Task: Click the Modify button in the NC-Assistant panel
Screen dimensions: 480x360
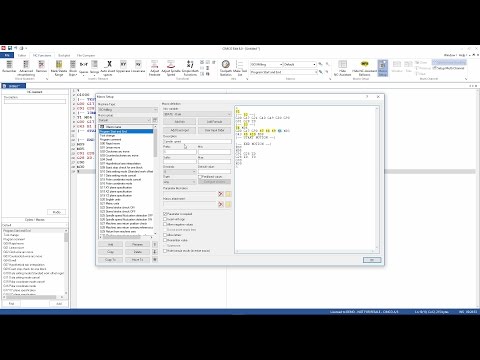Action: (x=56, y=212)
